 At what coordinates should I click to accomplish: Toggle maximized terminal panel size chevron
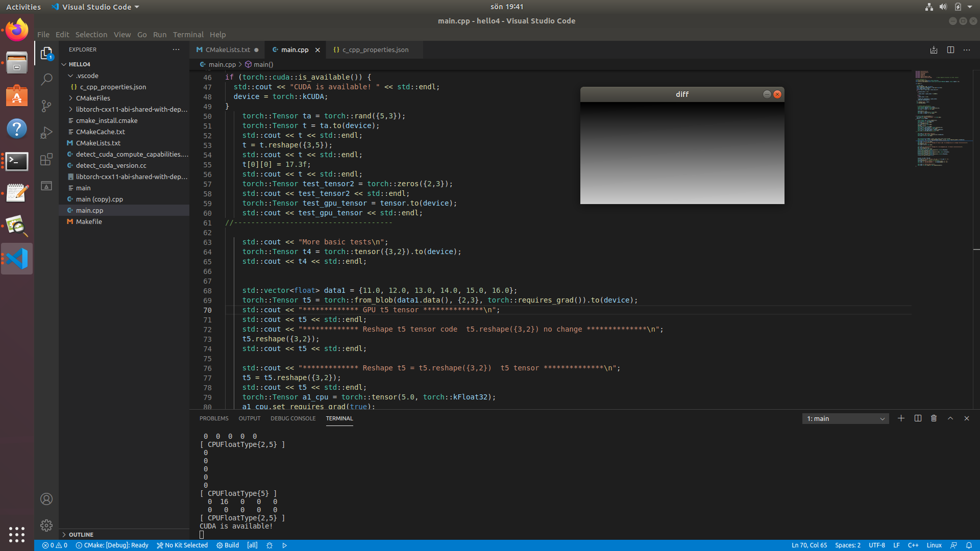point(950,418)
